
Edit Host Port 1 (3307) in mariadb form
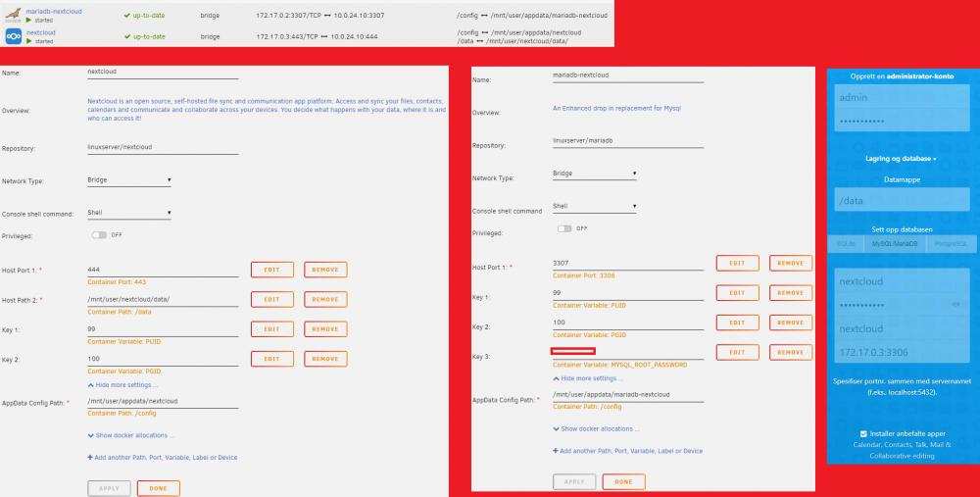tap(738, 263)
